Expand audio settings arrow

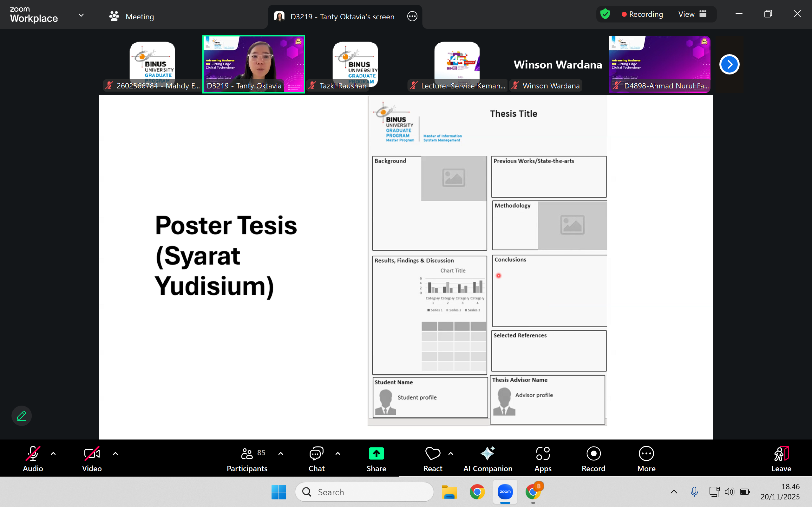[53, 454]
